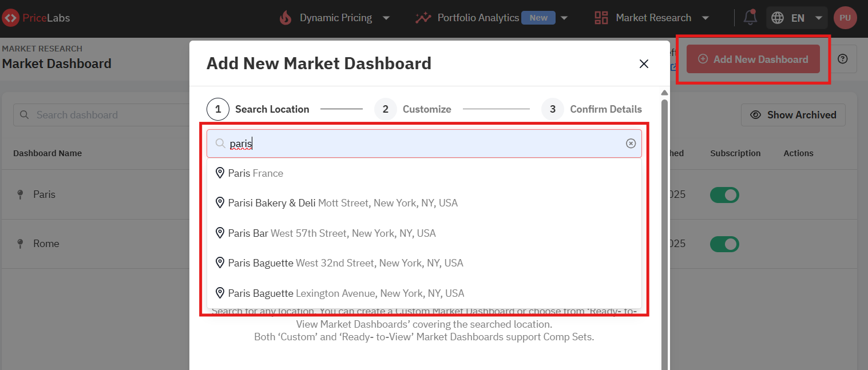Viewport: 868px width, 370px height.
Task: Open the Rome dashboard row
Action: 46,244
